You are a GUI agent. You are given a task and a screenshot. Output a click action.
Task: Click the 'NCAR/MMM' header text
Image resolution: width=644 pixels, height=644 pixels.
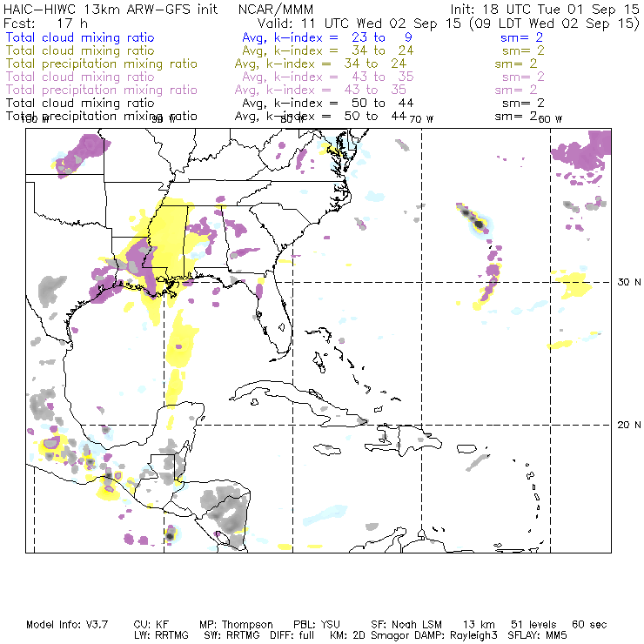click(276, 9)
